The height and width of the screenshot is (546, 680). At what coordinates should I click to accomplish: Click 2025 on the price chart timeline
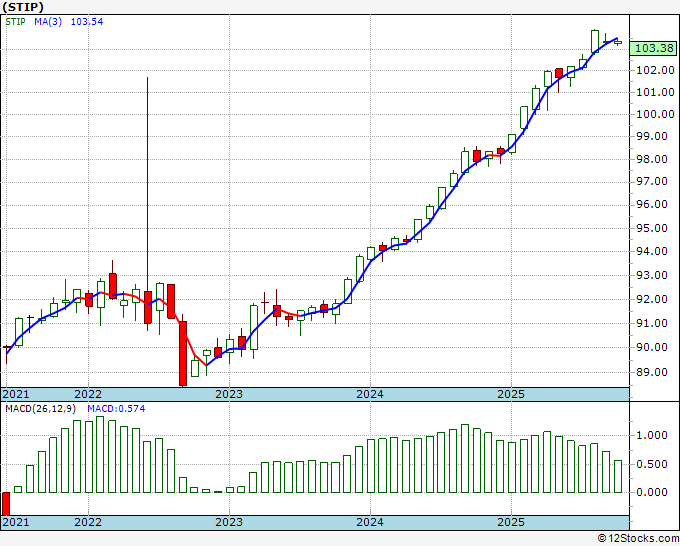[x=511, y=394]
